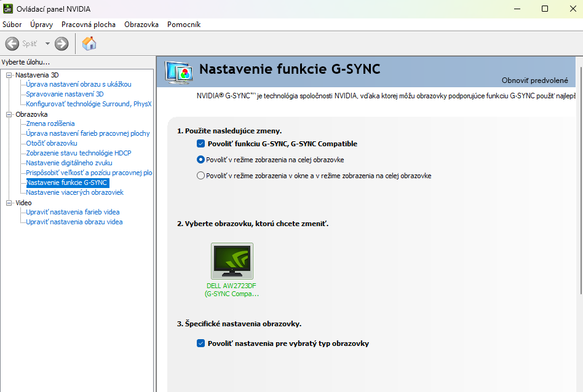
Task: Open Nastavenie digitálneho zvuku
Action: coord(69,163)
